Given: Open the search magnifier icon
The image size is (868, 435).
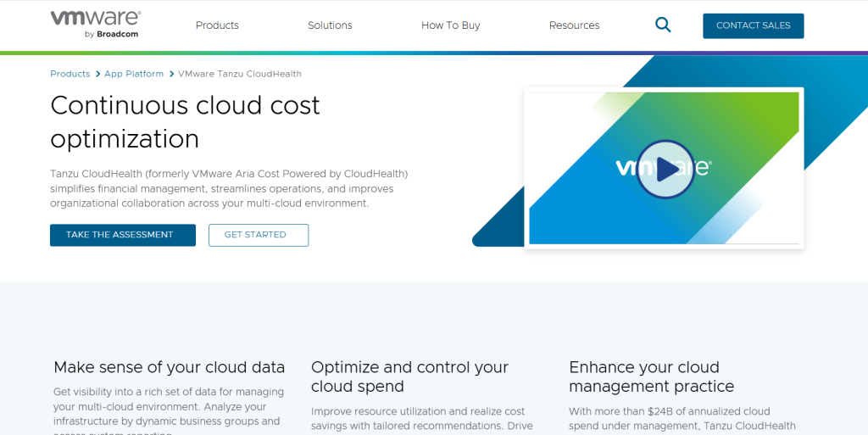Looking at the screenshot, I should 663,25.
